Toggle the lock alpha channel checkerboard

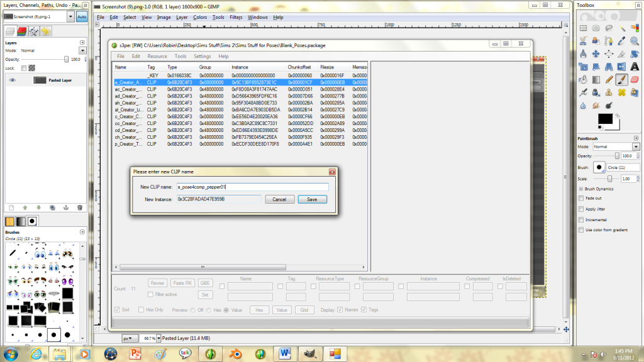pyautogui.click(x=31, y=68)
